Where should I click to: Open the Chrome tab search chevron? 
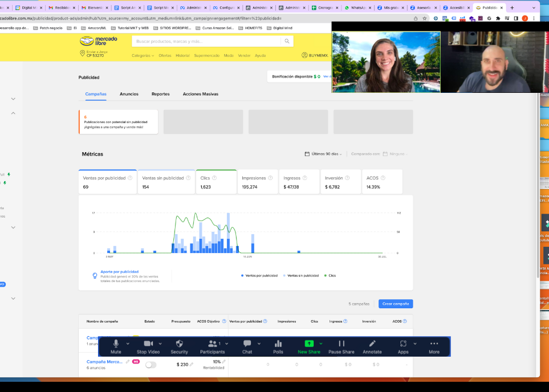534,7
